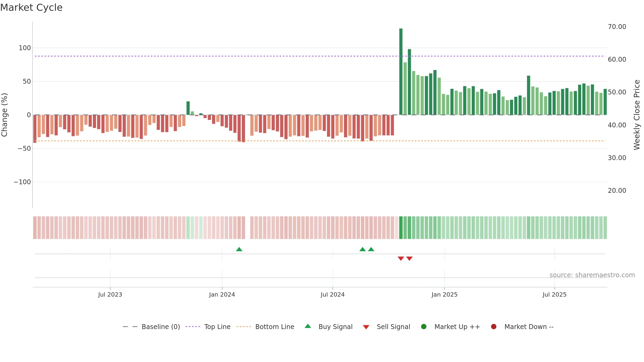
Task: Click the 70.00 price axis label
Action: pyautogui.click(x=617, y=27)
